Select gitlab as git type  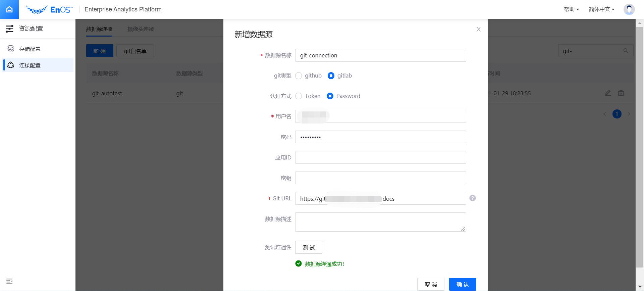[331, 76]
